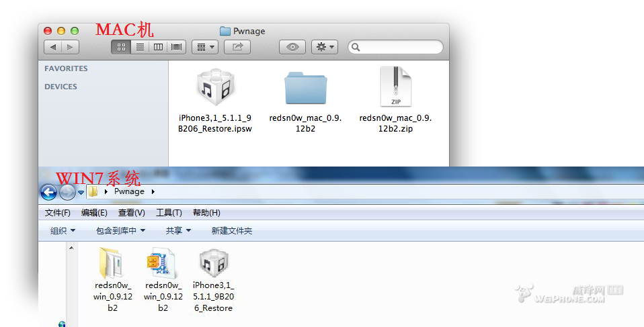This screenshot has width=644, height=327.
Task: Open the Finder arrange items dropdown
Action: tap(204, 47)
